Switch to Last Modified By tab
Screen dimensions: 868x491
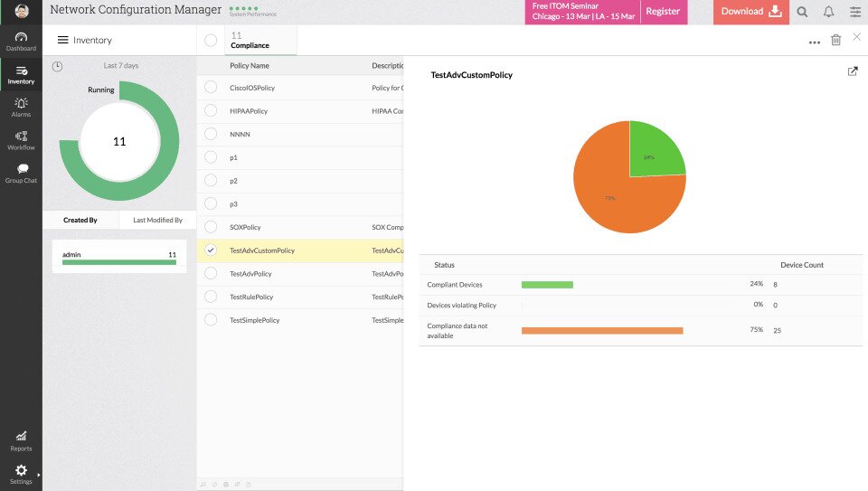[157, 220]
